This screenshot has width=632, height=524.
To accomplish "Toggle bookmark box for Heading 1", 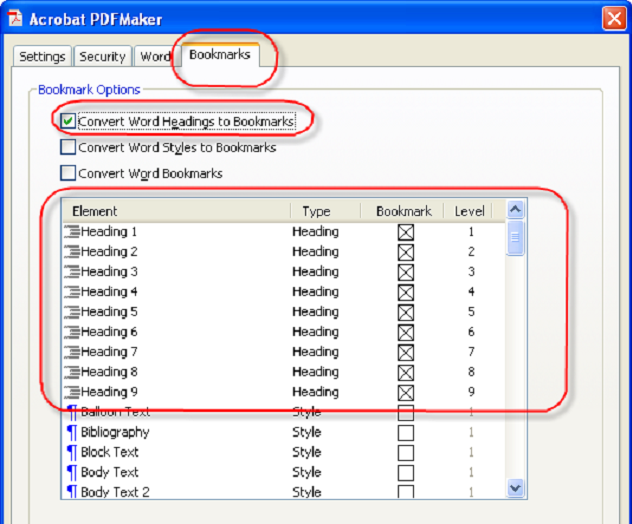I will [x=405, y=232].
